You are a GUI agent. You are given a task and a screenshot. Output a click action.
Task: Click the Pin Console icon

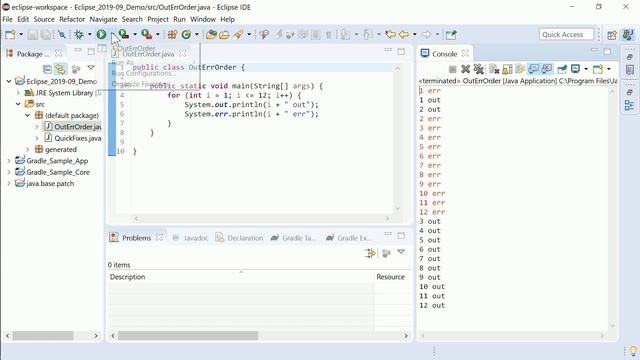[562, 69]
